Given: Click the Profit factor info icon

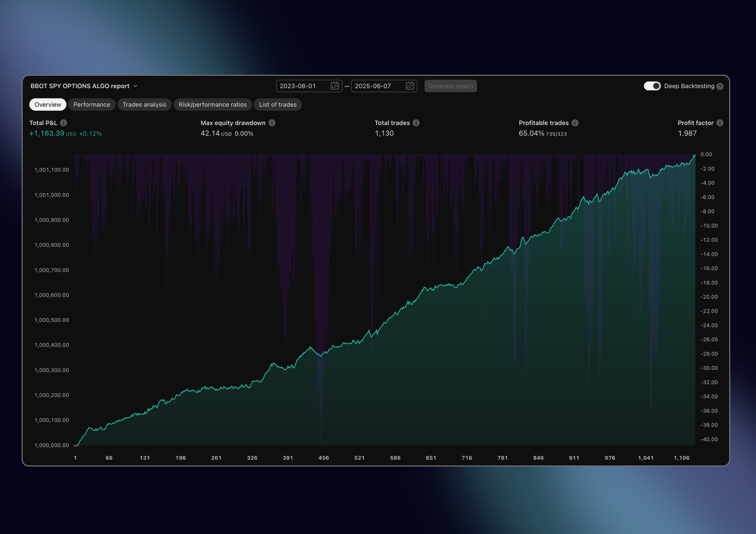Looking at the screenshot, I should coord(720,123).
